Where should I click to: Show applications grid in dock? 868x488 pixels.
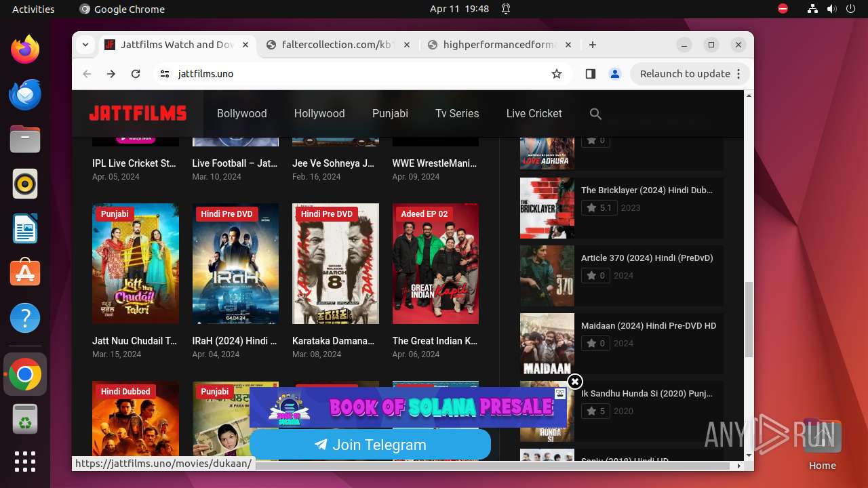25,462
